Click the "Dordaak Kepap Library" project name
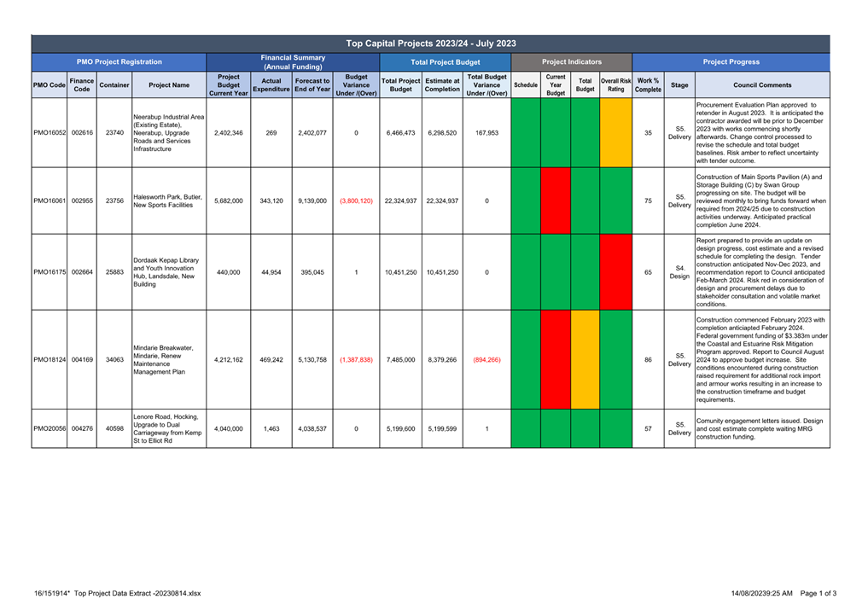The width and height of the screenshot is (868, 599). (x=166, y=272)
